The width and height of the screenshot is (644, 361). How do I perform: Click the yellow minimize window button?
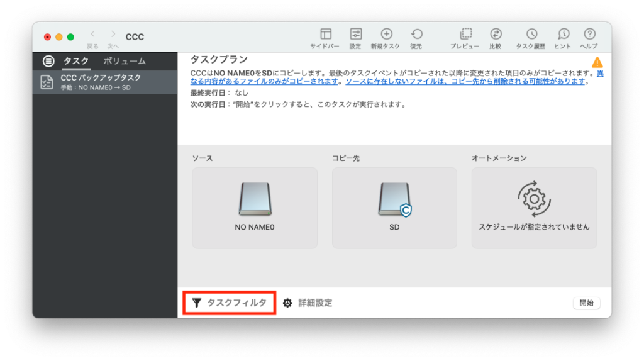coord(59,37)
